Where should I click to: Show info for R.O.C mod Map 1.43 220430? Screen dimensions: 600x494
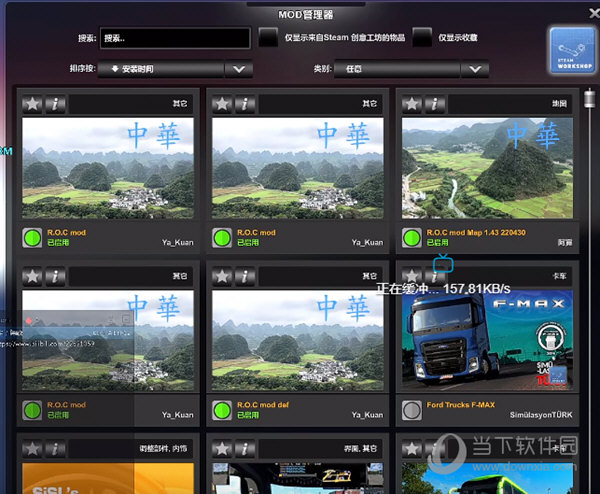pyautogui.click(x=434, y=104)
